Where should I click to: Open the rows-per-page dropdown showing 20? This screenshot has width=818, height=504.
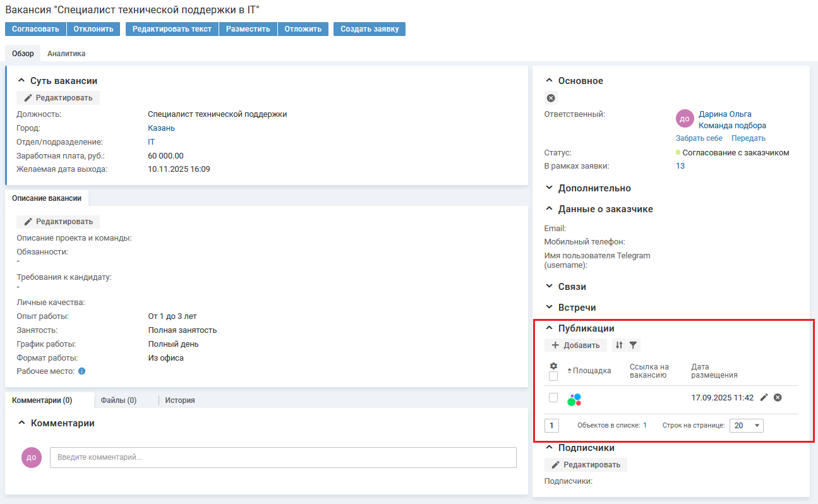(x=746, y=426)
